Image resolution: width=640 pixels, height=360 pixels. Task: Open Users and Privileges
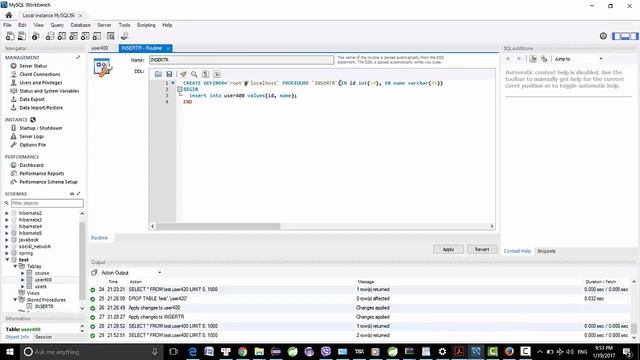click(41, 82)
